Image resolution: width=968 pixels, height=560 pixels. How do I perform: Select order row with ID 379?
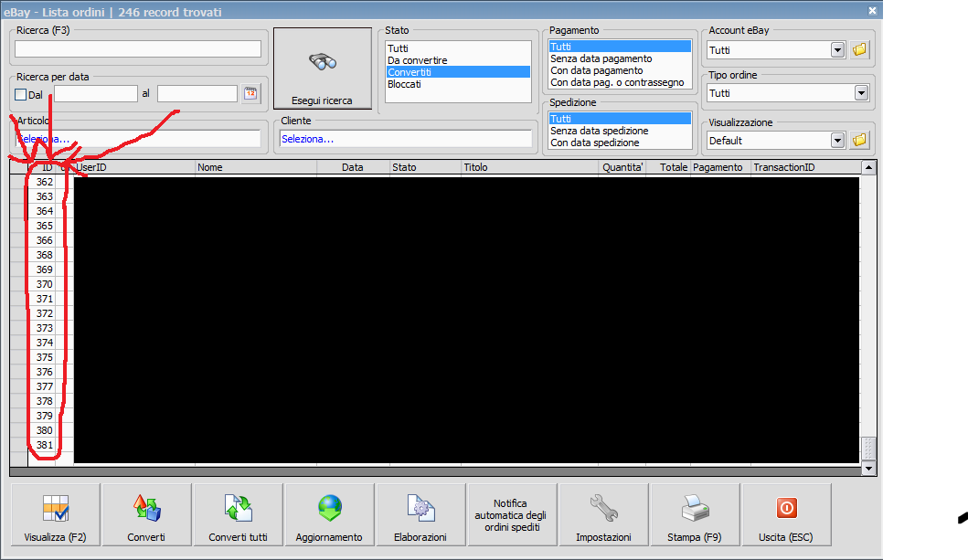tap(45, 416)
